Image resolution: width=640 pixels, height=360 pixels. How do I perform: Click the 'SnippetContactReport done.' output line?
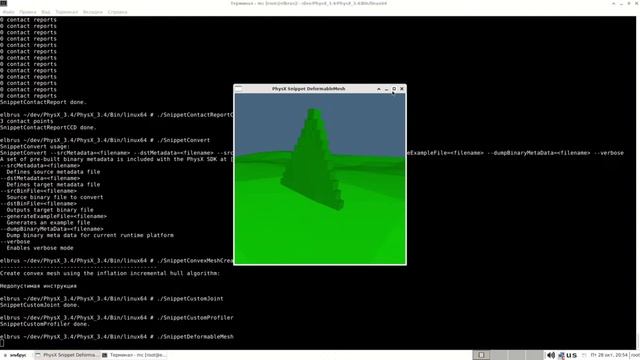[x=43, y=102]
